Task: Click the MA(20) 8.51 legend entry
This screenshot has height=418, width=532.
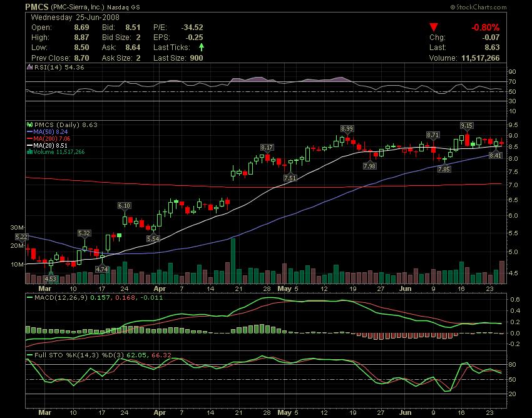Action: pyautogui.click(x=51, y=145)
